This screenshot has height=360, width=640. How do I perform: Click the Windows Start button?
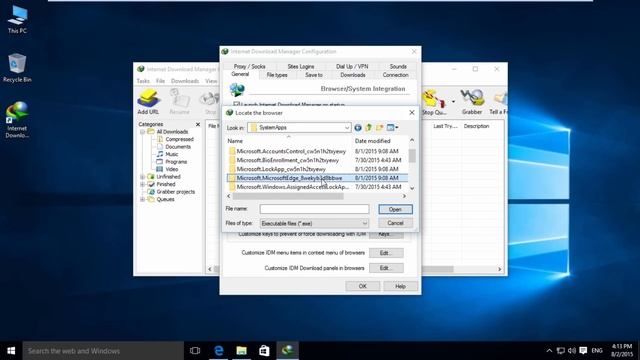11,351
